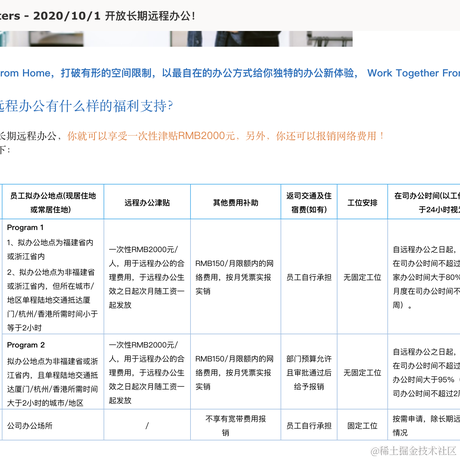Click Program 2 cell '部门预算允许且审批通过后给予报销'
This screenshot has width=460, height=460.
pos(309,372)
